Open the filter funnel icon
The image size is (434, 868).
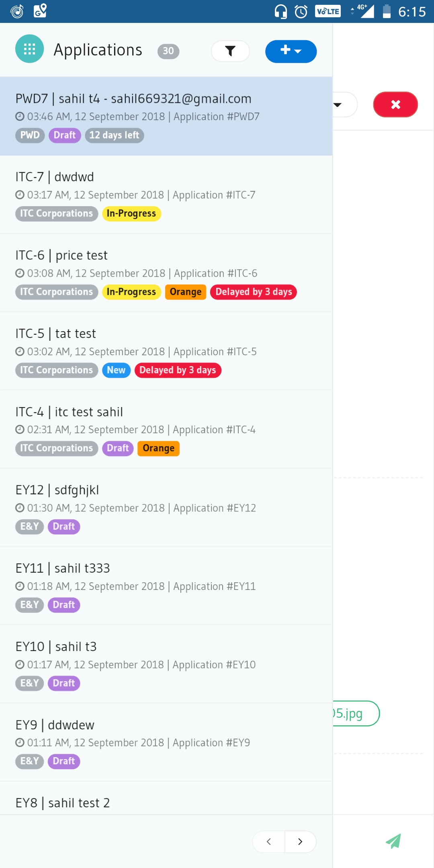coord(230,51)
